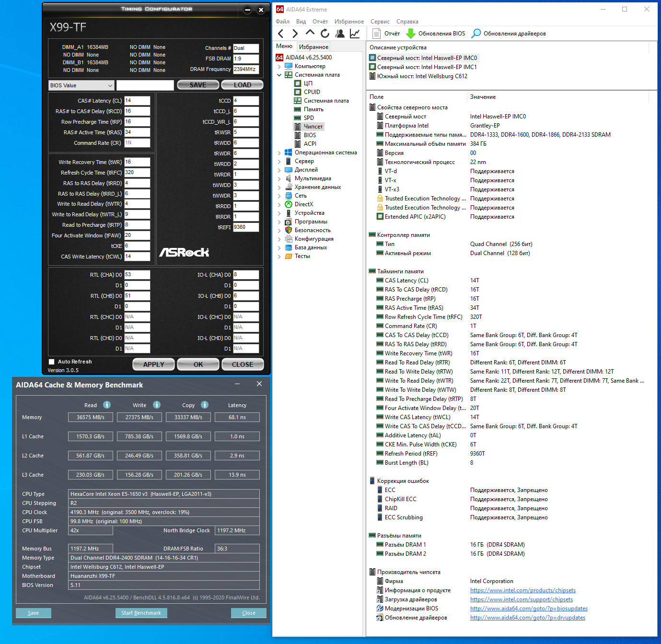Screen dimensions: 661x644
Task: Open the graph chart icon in AIDA64 toolbar
Action: pos(355,33)
